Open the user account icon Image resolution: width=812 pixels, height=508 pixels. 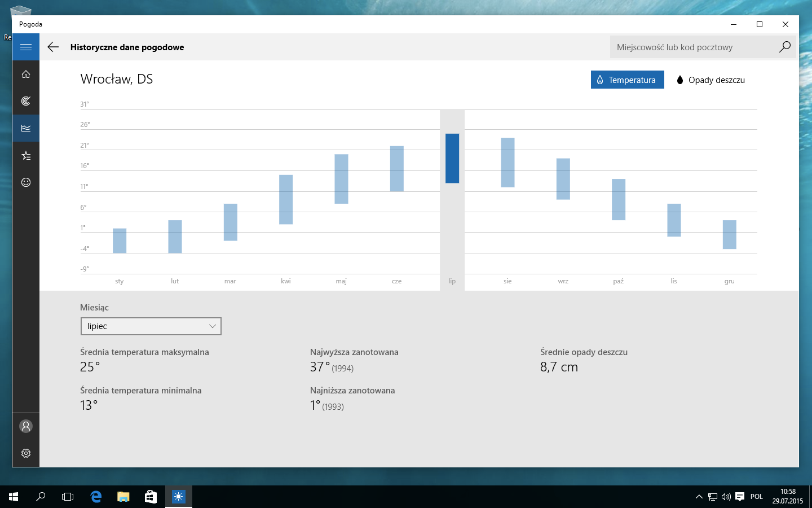26,426
